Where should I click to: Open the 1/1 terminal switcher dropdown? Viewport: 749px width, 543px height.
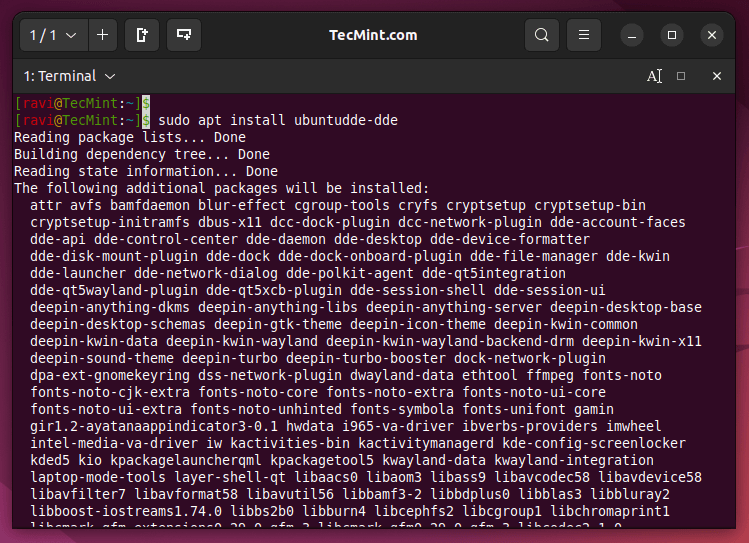pos(54,35)
